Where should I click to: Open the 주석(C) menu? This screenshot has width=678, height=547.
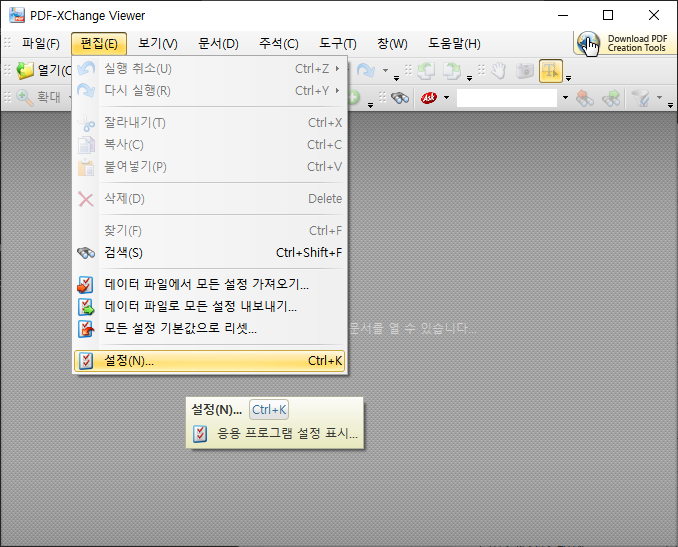pyautogui.click(x=279, y=44)
